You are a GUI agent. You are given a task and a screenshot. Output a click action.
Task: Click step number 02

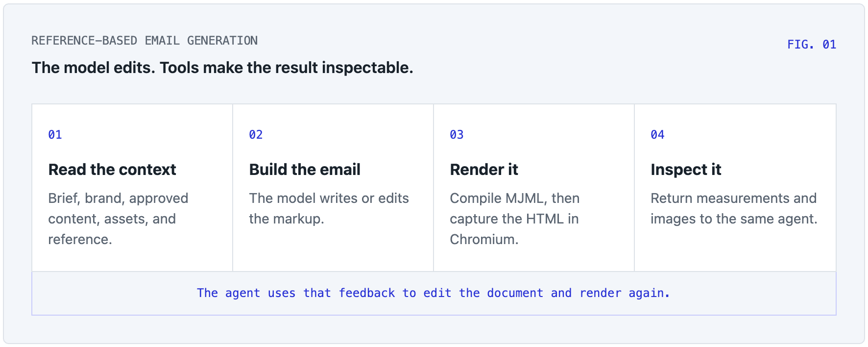256,135
